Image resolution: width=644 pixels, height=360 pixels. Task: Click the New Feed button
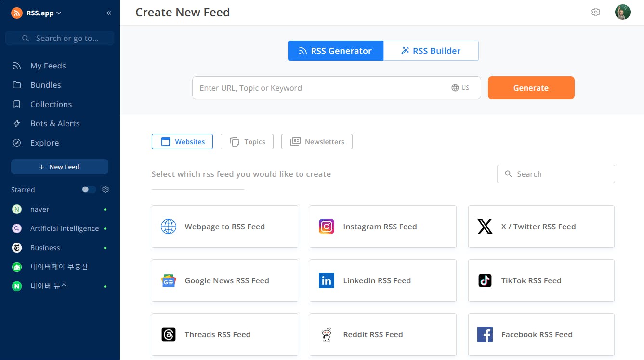pyautogui.click(x=60, y=167)
